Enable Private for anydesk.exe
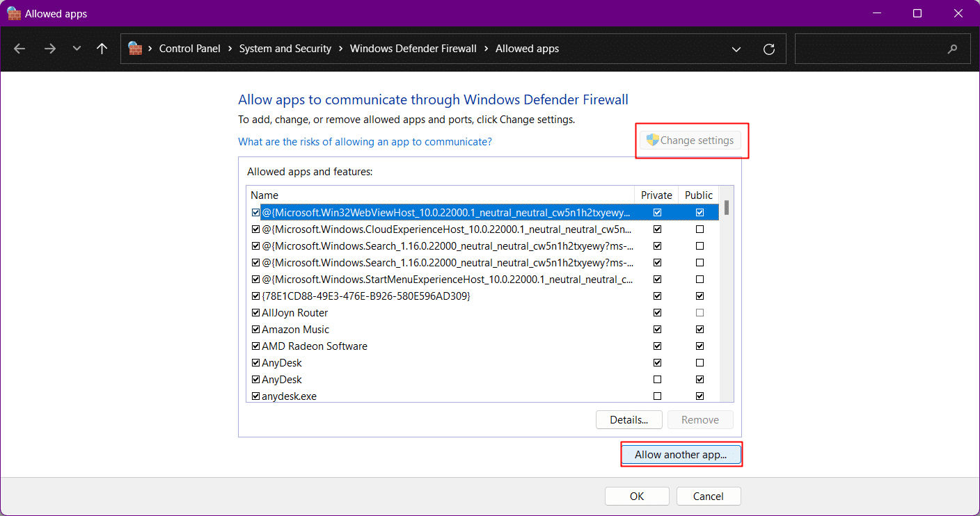This screenshot has height=516, width=980. coord(657,396)
